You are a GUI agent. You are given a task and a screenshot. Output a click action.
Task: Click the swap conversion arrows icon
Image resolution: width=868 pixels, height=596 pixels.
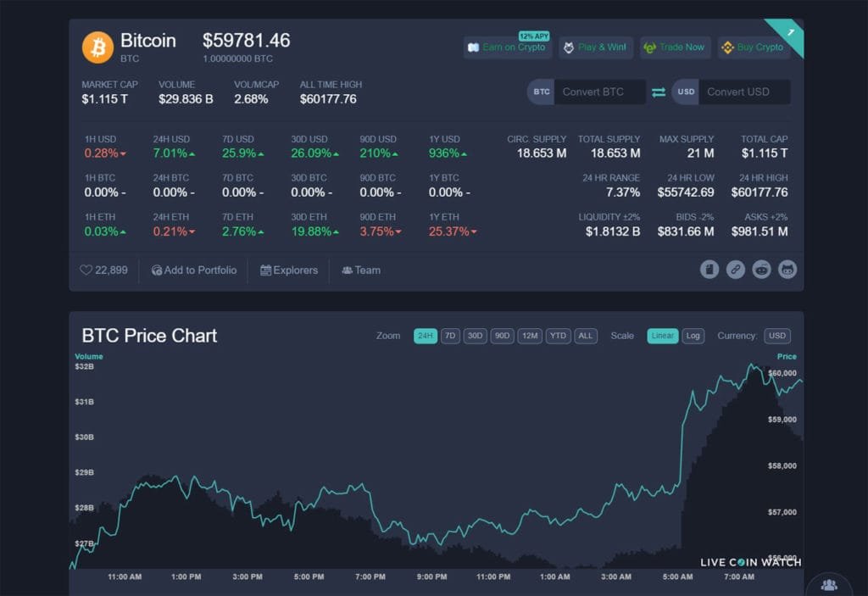point(659,92)
